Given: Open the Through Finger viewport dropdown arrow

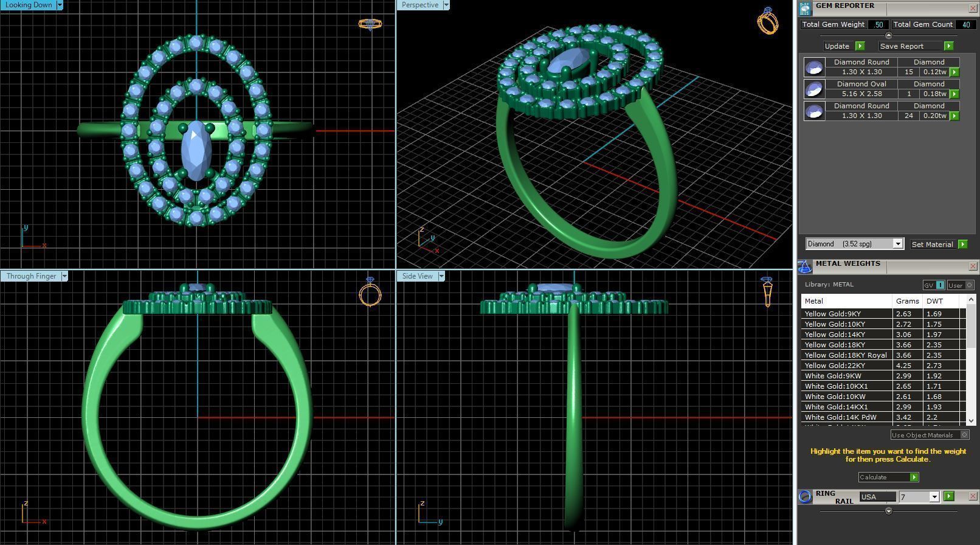Looking at the screenshot, I should click(64, 276).
